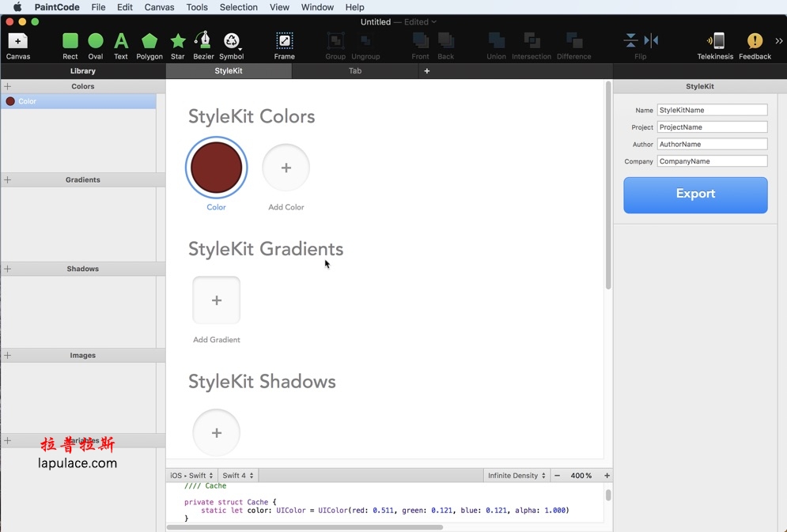Select the dark red Color swatch

(216, 168)
